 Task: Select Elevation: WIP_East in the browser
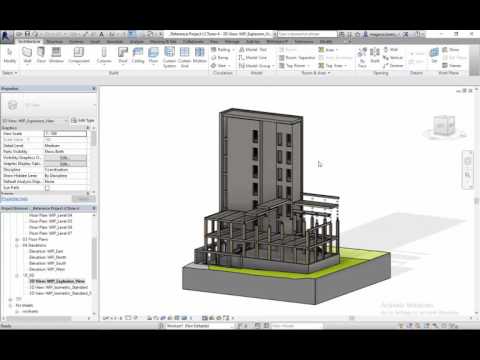tap(46, 251)
